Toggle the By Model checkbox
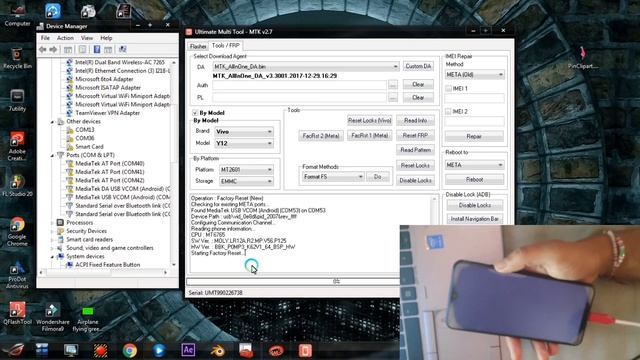This screenshot has width=640, height=360. click(x=195, y=113)
